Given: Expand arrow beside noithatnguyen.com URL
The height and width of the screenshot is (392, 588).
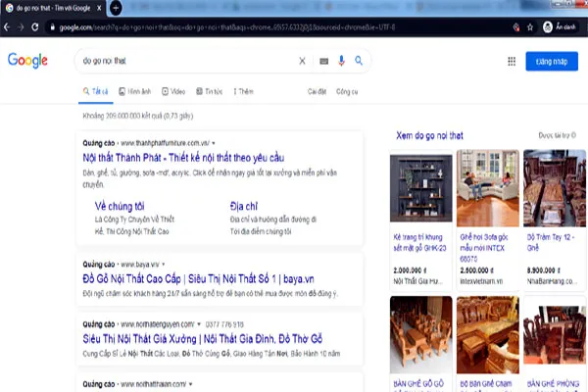Looking at the screenshot, I should 199,324.
